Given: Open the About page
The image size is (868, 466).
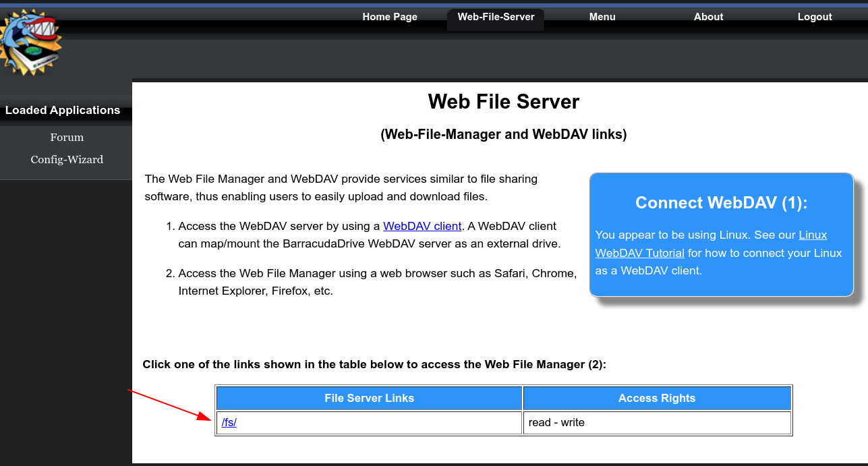Looking at the screenshot, I should pos(708,17).
